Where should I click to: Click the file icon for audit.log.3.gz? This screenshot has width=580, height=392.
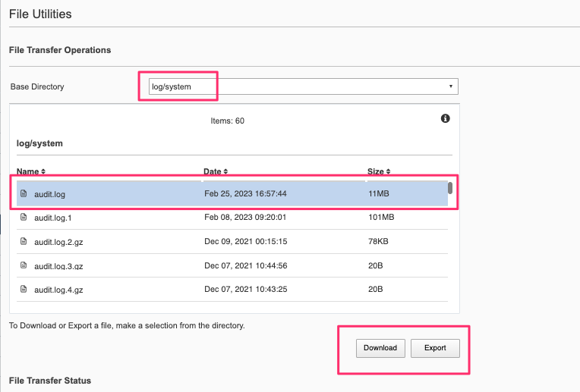(x=24, y=265)
